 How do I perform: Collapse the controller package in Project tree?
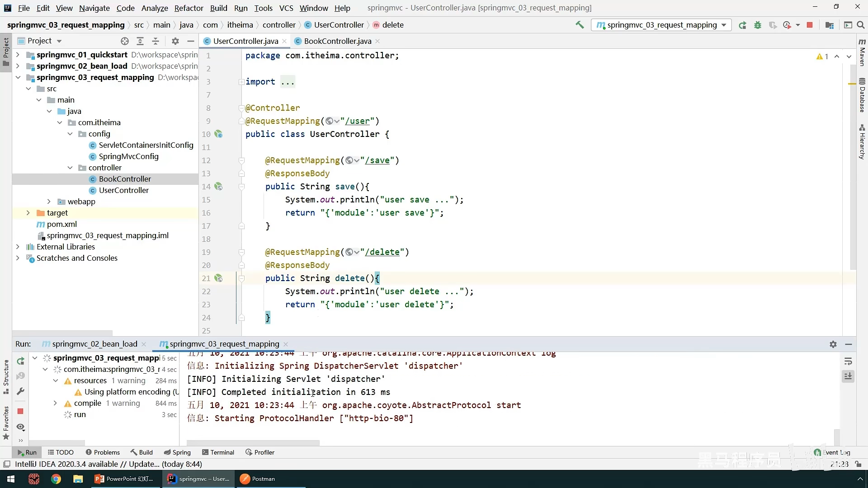tap(70, 168)
